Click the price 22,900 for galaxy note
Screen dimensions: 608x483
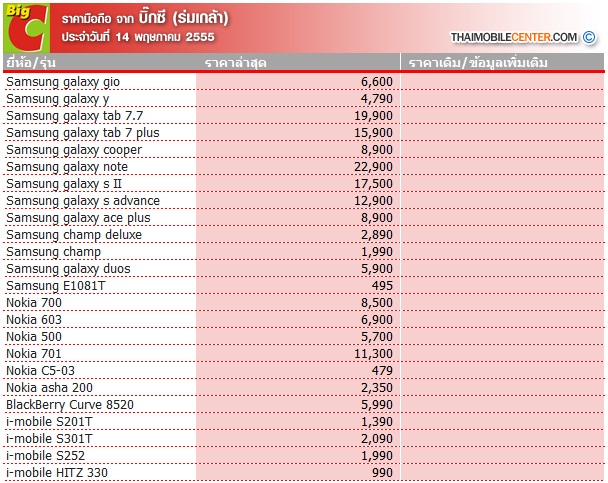(x=373, y=167)
